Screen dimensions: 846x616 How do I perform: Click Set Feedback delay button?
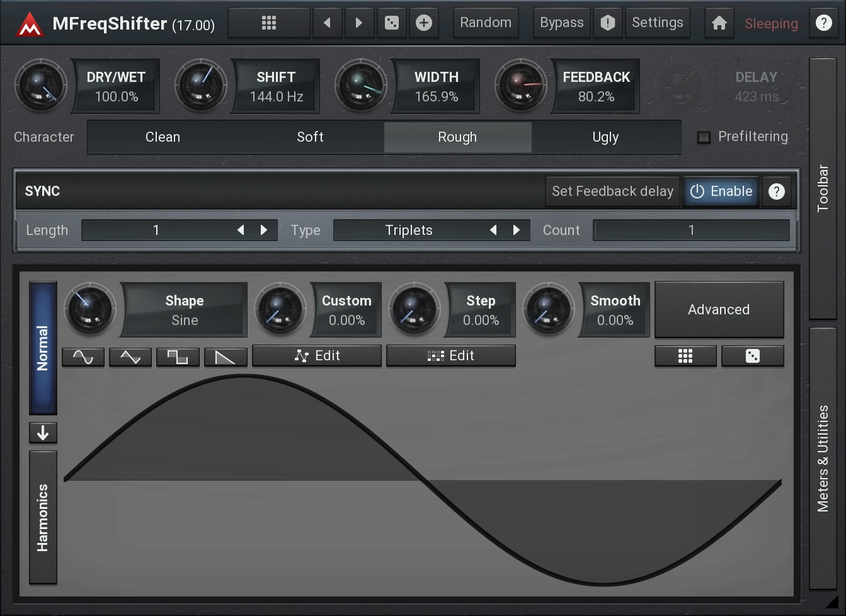point(612,191)
